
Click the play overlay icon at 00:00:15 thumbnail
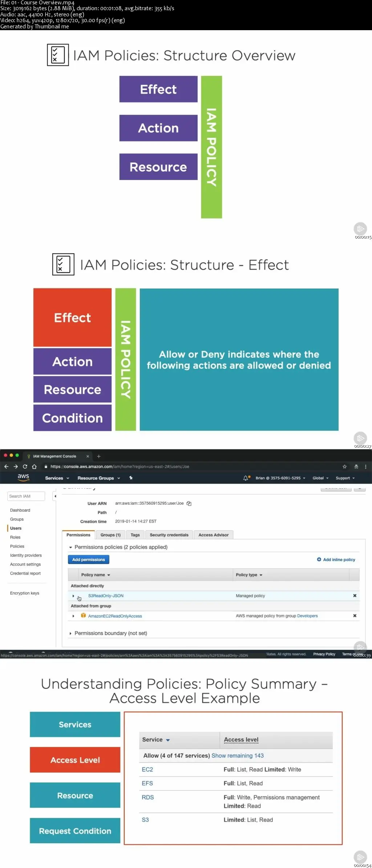[360, 229]
